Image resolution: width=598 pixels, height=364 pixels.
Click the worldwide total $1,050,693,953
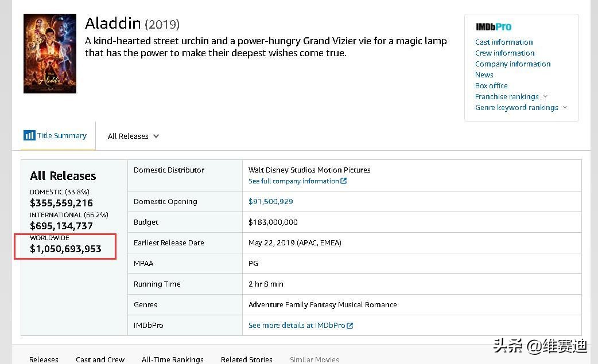pos(65,249)
